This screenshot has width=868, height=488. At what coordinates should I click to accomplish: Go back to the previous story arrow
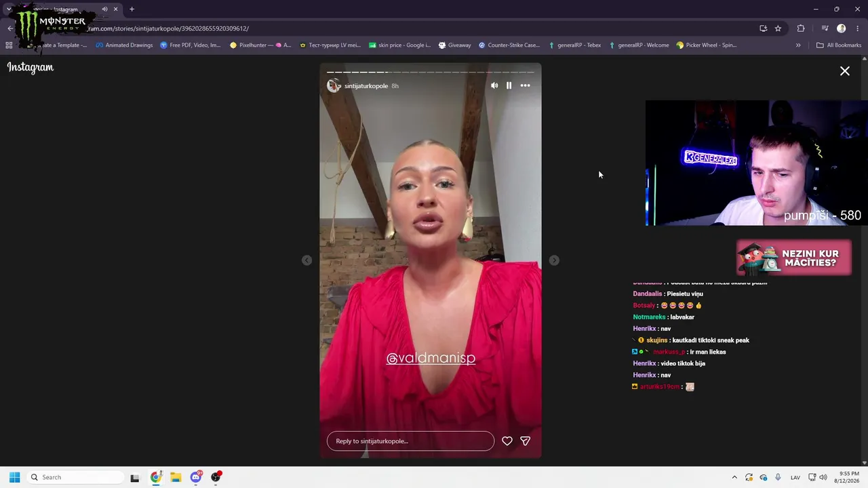(x=307, y=260)
